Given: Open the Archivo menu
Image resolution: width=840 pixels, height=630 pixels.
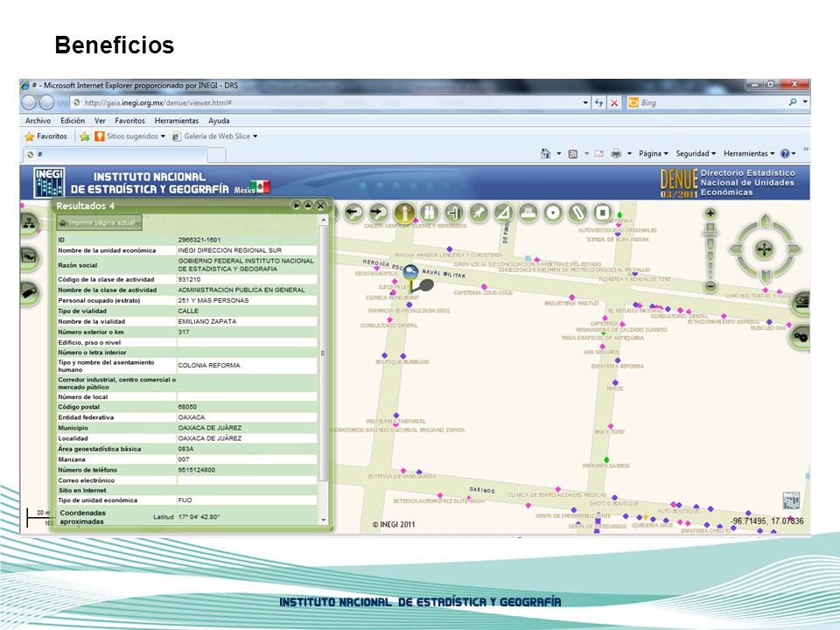Looking at the screenshot, I should 38,121.
